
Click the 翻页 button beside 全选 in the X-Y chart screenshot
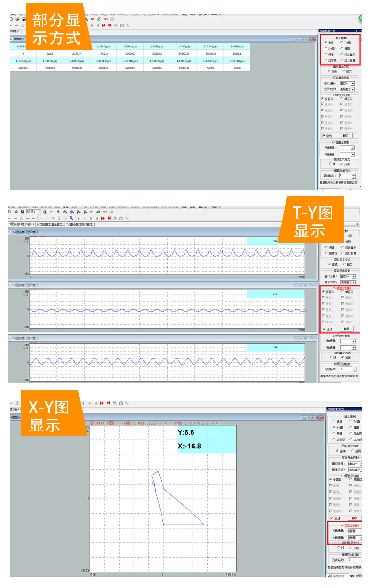click(355, 518)
